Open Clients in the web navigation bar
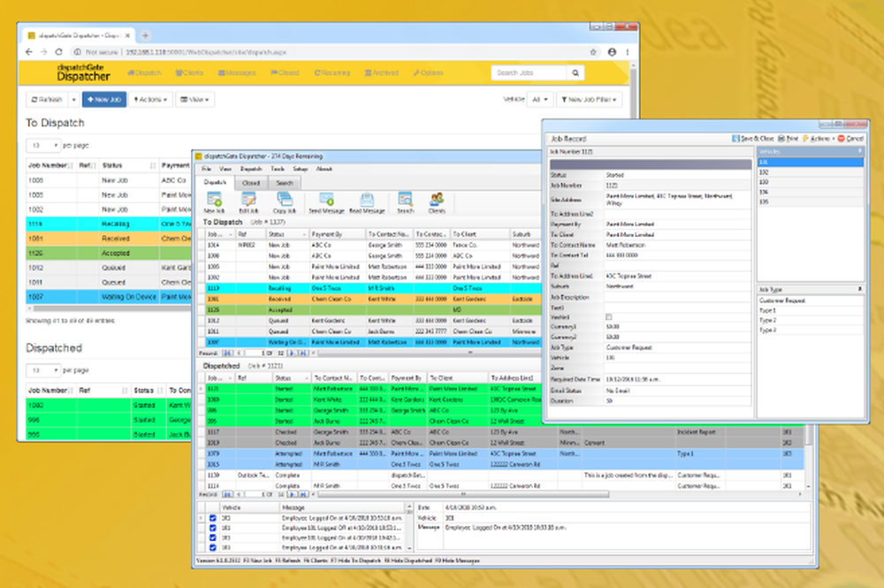This screenshot has height=588, width=884. click(189, 73)
